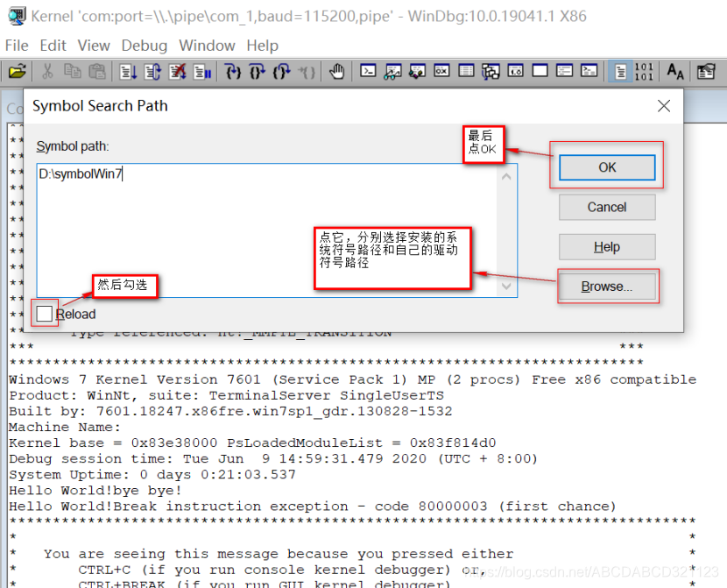Click the 'Built by: 7601.18247' output line
This screenshot has height=588, width=727.
pyautogui.click(x=230, y=411)
